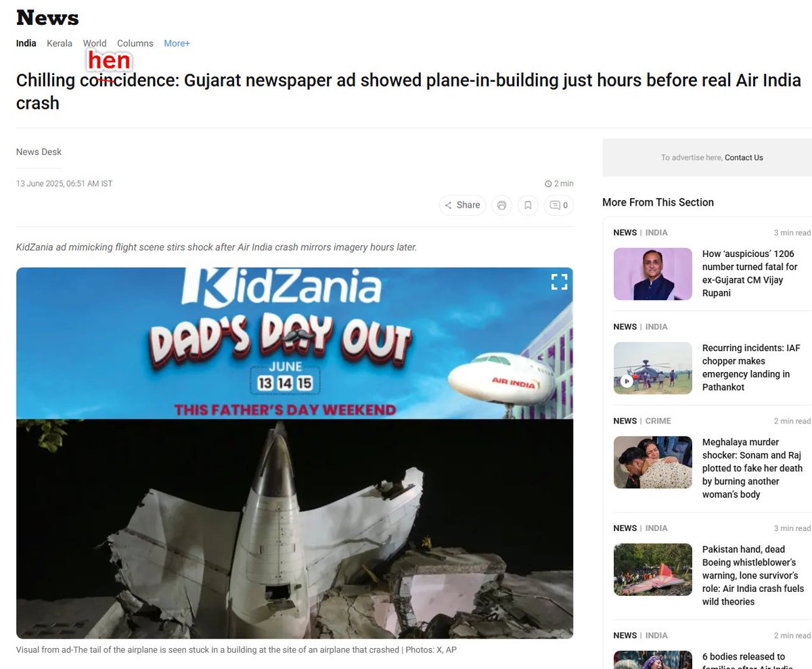The width and height of the screenshot is (812, 669).
Task: Open the Columns section
Action: click(x=135, y=43)
